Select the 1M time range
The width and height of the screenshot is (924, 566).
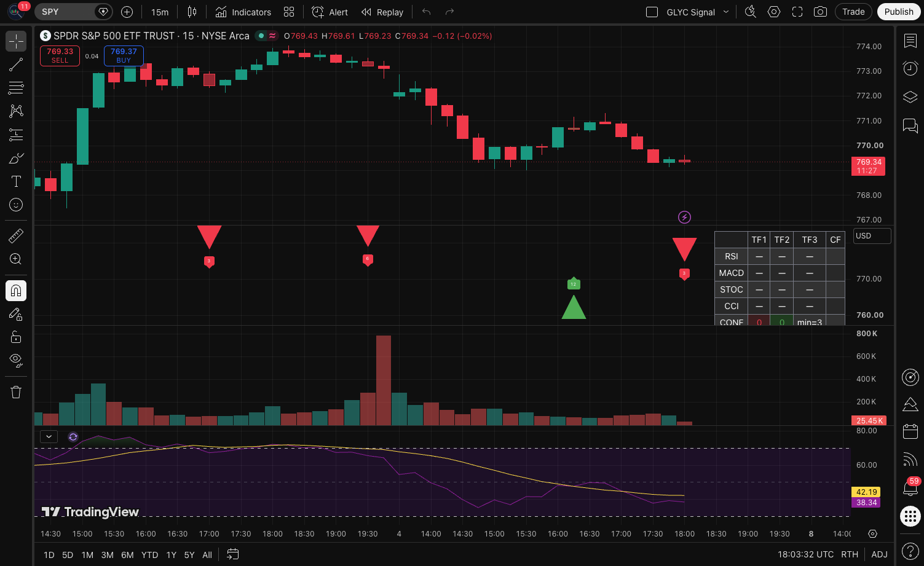(x=87, y=555)
